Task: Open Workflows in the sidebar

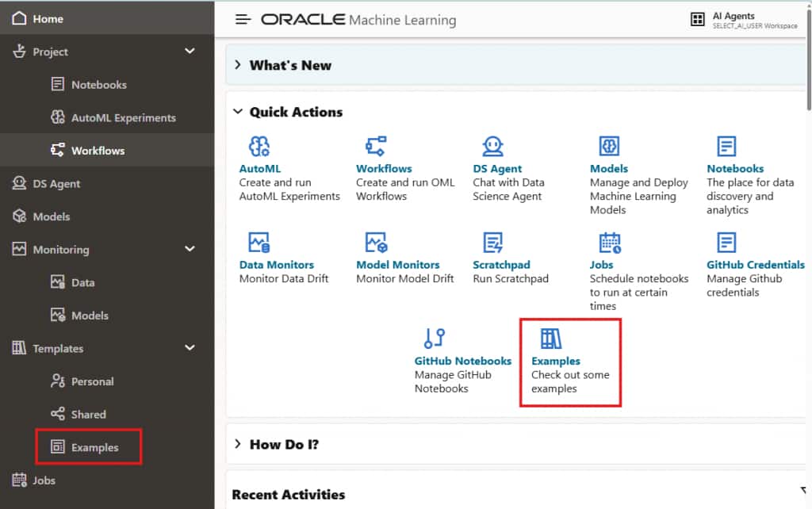Action: [98, 151]
